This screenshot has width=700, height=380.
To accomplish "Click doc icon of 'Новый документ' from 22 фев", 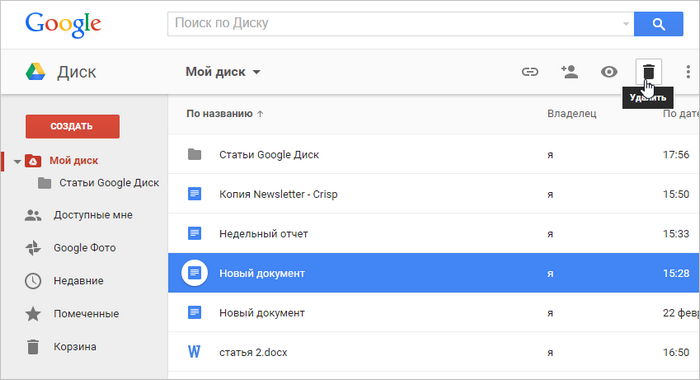I will click(x=194, y=313).
